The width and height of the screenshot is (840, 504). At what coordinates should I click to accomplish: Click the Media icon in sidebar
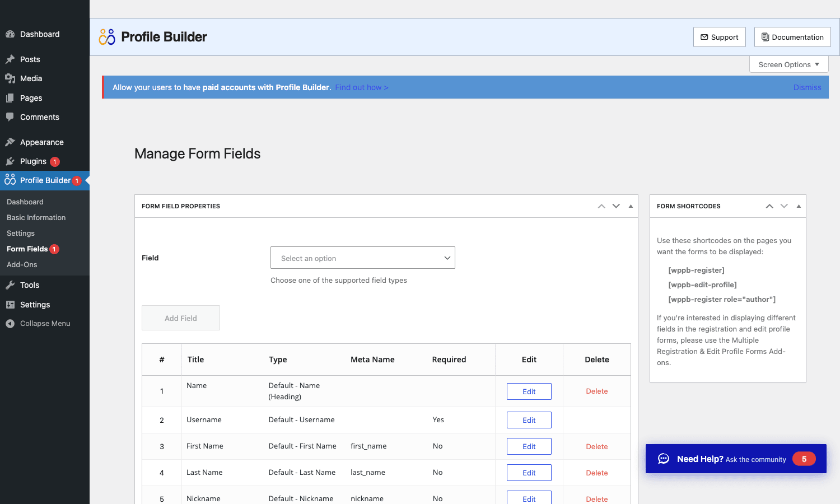10,78
